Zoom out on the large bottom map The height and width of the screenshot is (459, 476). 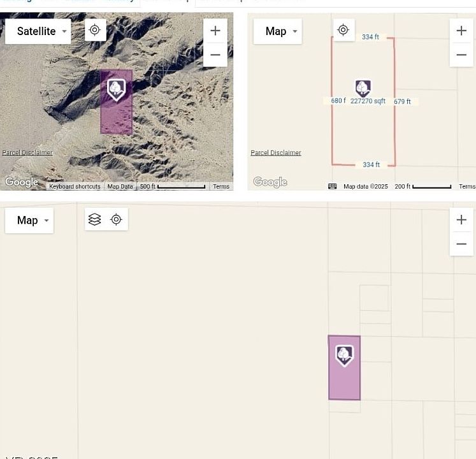[x=461, y=244]
